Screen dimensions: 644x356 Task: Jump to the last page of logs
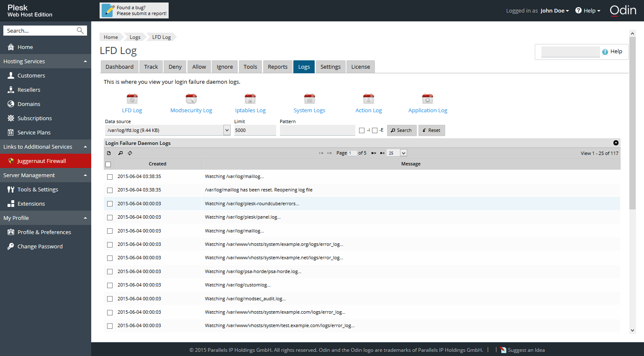(382, 153)
